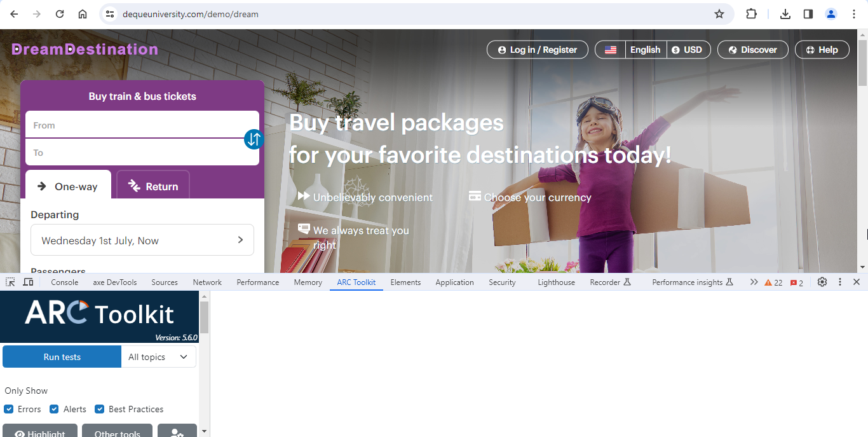Click the DevTools inspect element icon
This screenshot has height=437, width=868.
pos(10,282)
